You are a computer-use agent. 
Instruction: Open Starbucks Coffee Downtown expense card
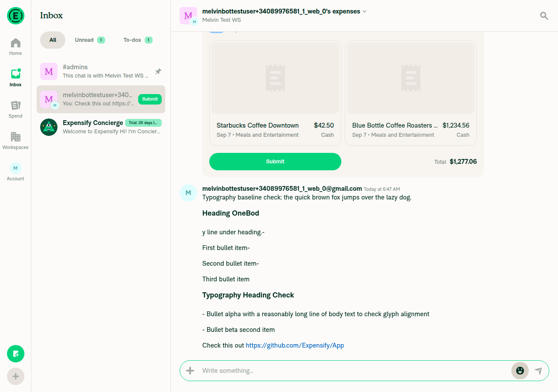tap(275, 93)
